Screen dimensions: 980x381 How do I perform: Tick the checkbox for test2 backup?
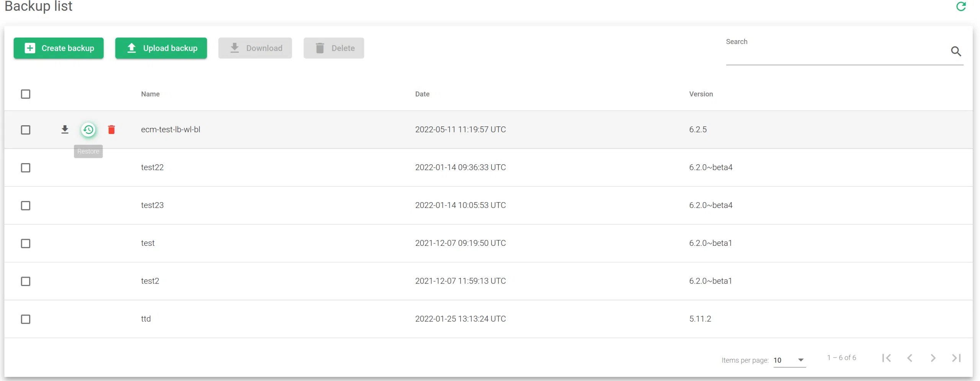pyautogui.click(x=26, y=281)
